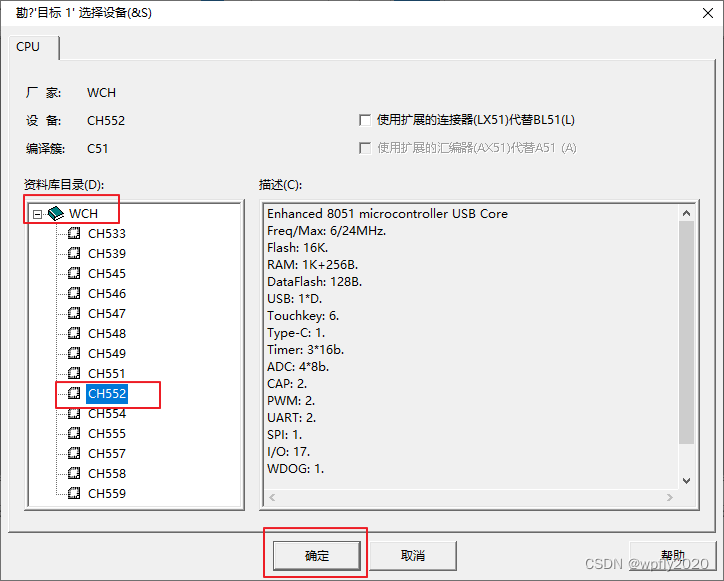
Task: Confirm with the 确定 button
Action: 317,556
